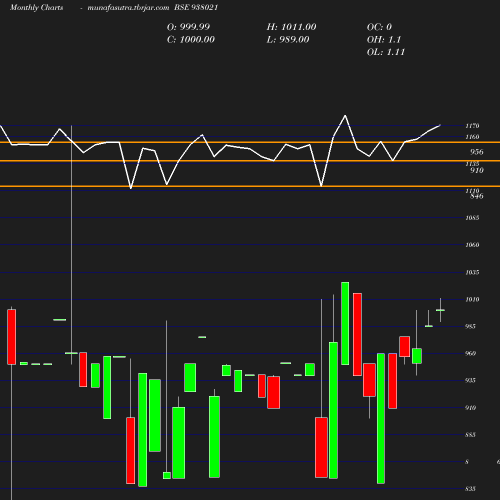
Task: Select the 835 price axis label
Action: [x=470, y=489]
